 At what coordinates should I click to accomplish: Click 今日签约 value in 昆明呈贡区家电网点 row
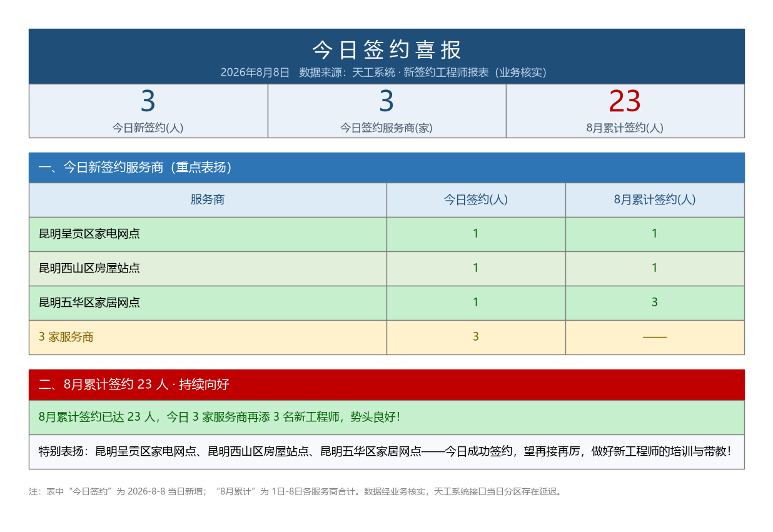click(x=476, y=234)
